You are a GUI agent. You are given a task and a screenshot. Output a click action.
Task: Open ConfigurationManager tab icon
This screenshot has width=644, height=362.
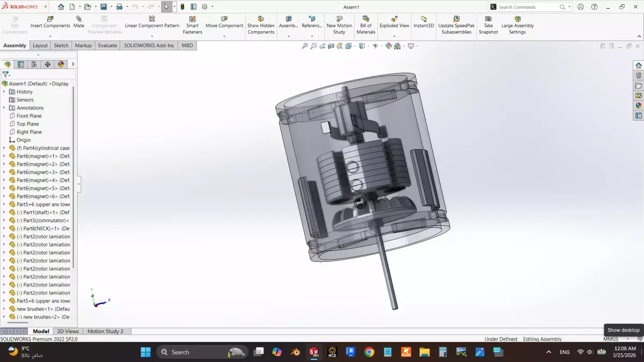coord(34,64)
